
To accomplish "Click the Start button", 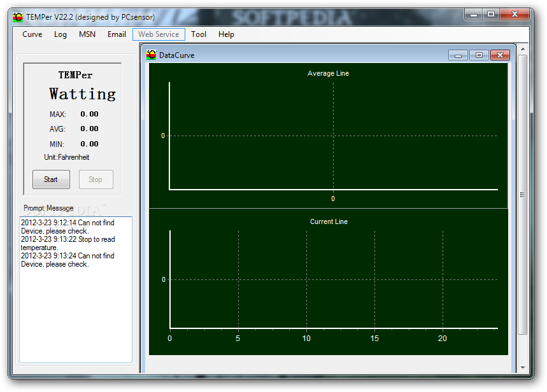I will [x=51, y=179].
